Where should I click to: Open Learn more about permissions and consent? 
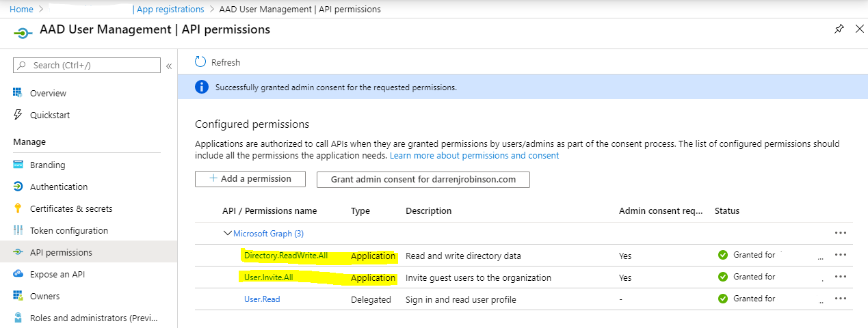click(x=474, y=155)
